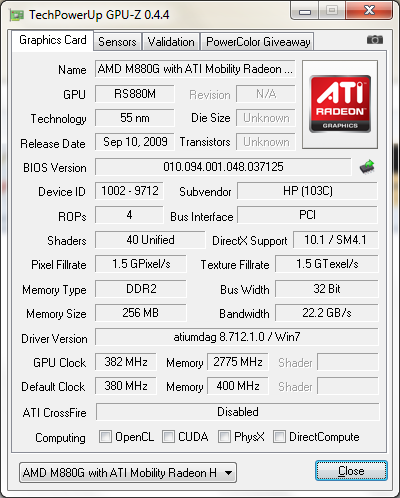The width and height of the screenshot is (400, 498).
Task: Click the Memory Size field 256 MB
Action: [x=141, y=313]
